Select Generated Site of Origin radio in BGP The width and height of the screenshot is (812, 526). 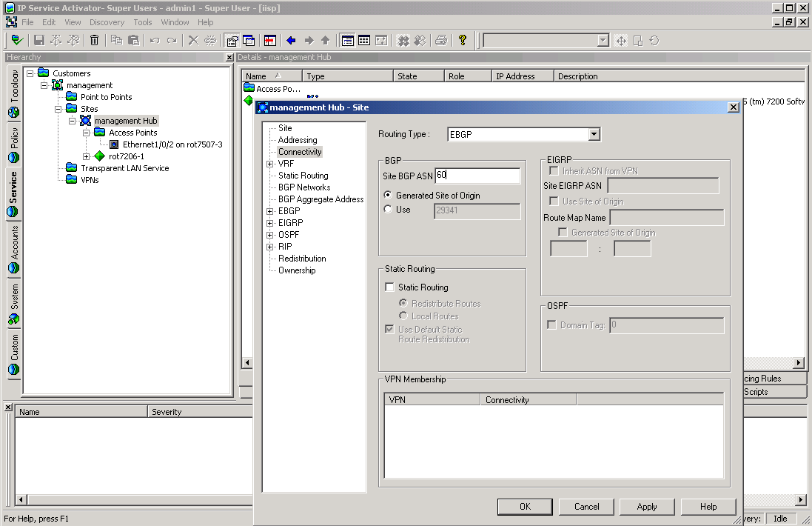pyautogui.click(x=388, y=196)
